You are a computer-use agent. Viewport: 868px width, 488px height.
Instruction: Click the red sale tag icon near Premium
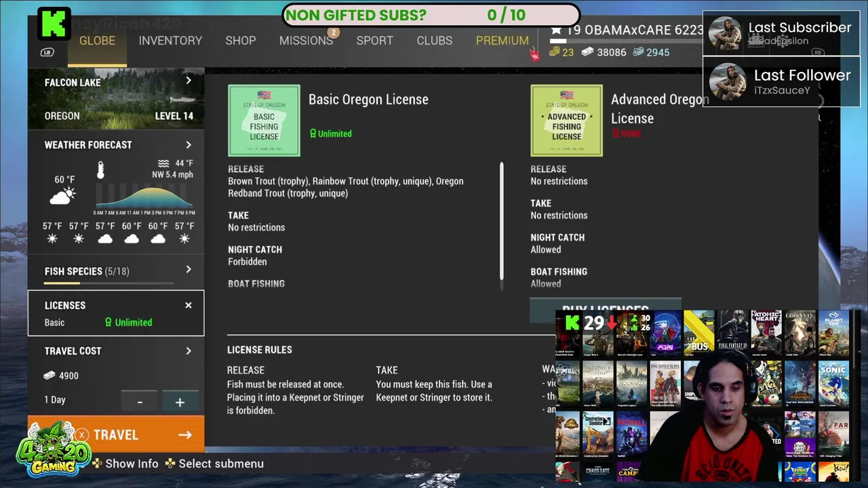[x=534, y=56]
